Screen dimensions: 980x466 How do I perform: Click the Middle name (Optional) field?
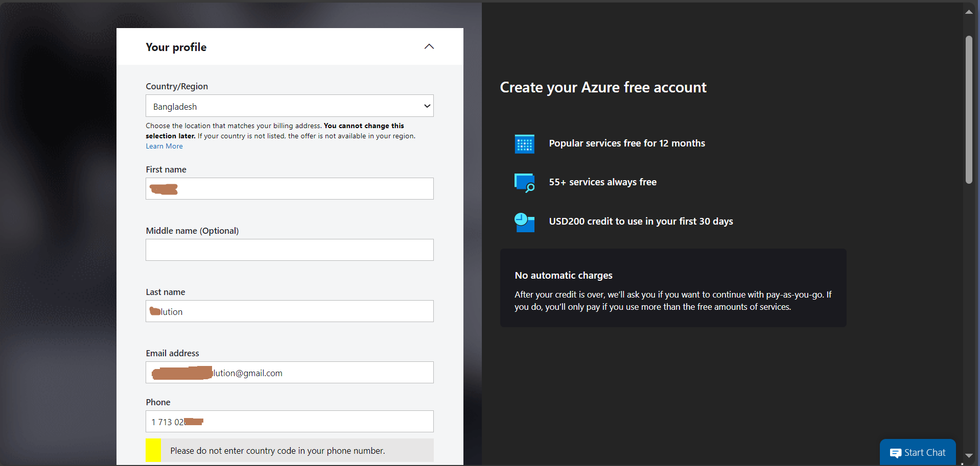(289, 250)
